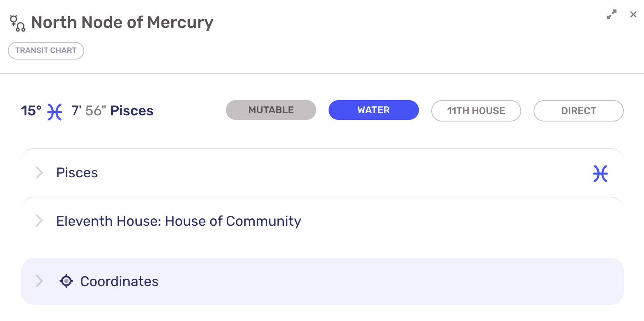644x321 pixels.
Task: Click the 11th House pill
Action: [476, 111]
